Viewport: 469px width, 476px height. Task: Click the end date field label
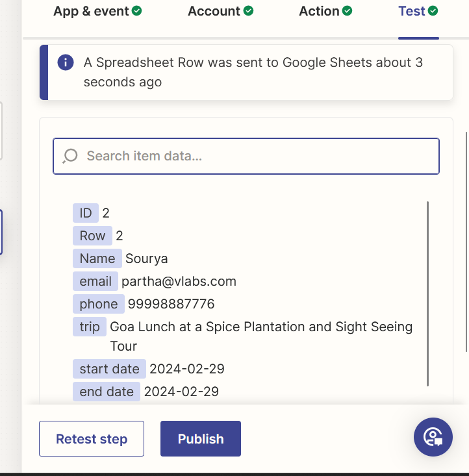click(x=107, y=392)
